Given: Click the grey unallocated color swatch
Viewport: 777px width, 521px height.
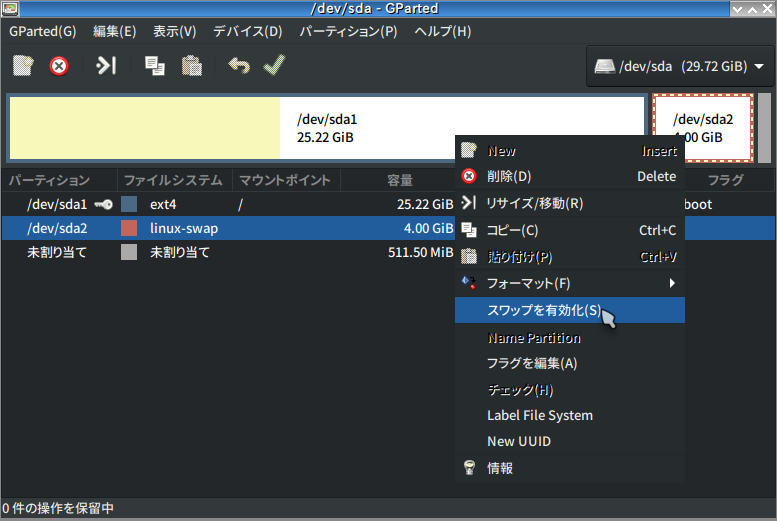Looking at the screenshot, I should pyautogui.click(x=129, y=252).
